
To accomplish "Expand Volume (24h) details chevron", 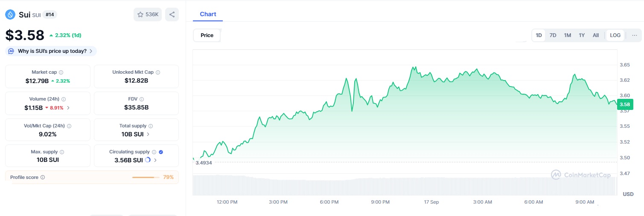I will pos(68,108).
